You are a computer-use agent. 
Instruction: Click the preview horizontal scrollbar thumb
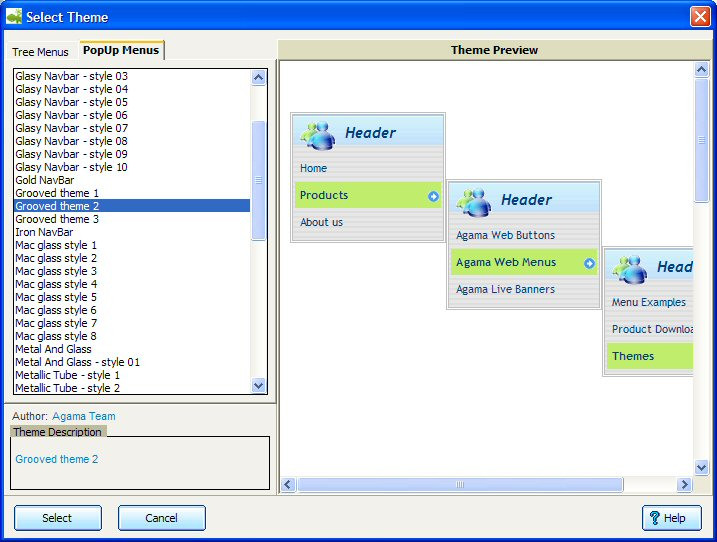pyautogui.click(x=460, y=484)
